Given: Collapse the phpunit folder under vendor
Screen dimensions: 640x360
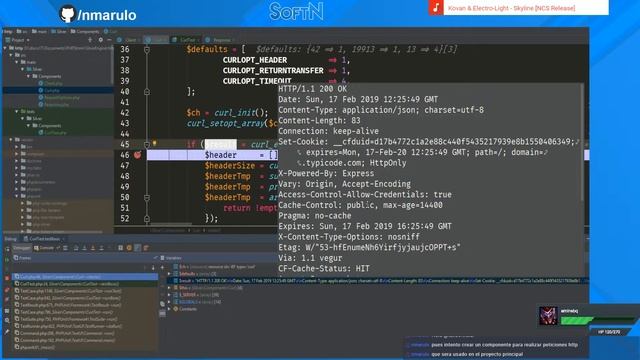Looking at the screenshot, I should 17,196.
